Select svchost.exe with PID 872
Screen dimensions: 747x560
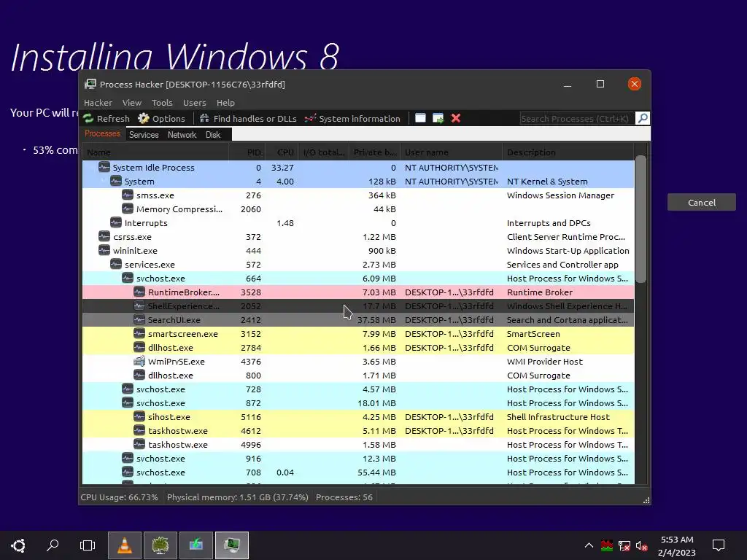[357, 402]
